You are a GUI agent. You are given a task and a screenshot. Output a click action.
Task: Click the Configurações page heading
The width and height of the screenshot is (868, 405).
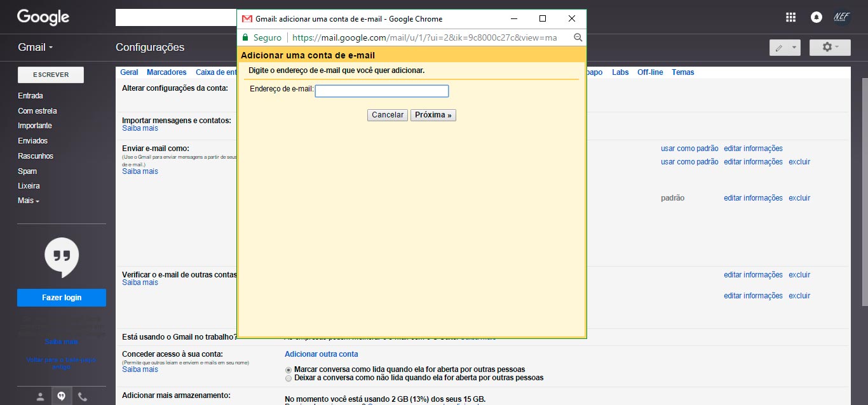pos(150,47)
